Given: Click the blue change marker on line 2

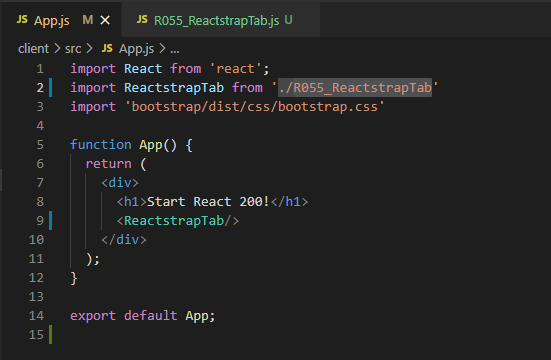Looking at the screenshot, I should point(51,88).
